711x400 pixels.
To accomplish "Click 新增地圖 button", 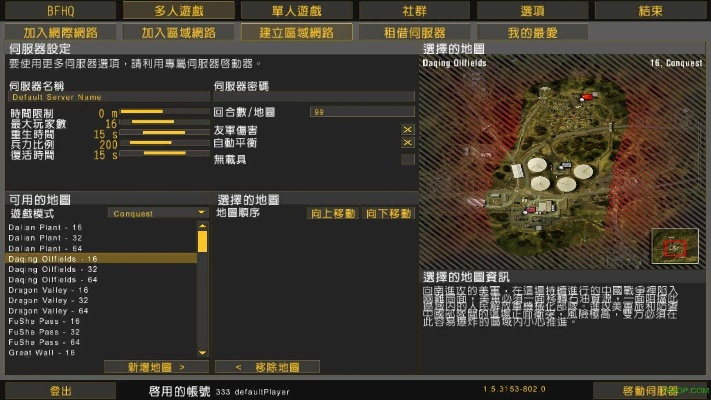I will click(x=156, y=367).
